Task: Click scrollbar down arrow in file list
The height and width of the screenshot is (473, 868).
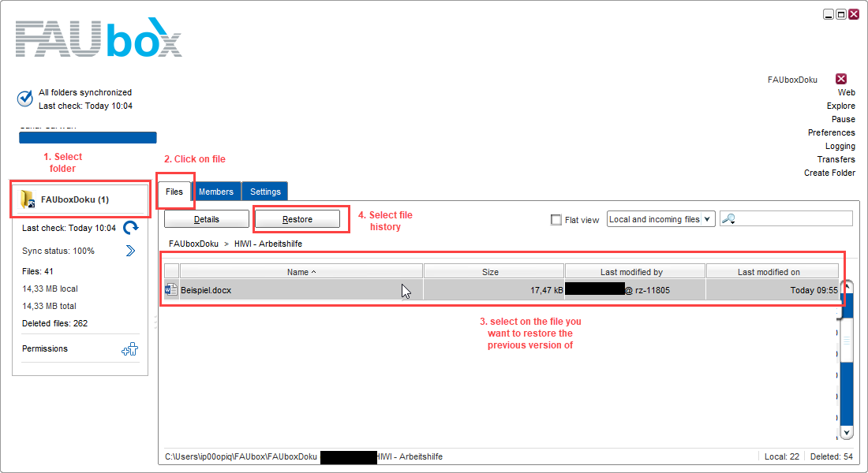Action: pyautogui.click(x=847, y=433)
